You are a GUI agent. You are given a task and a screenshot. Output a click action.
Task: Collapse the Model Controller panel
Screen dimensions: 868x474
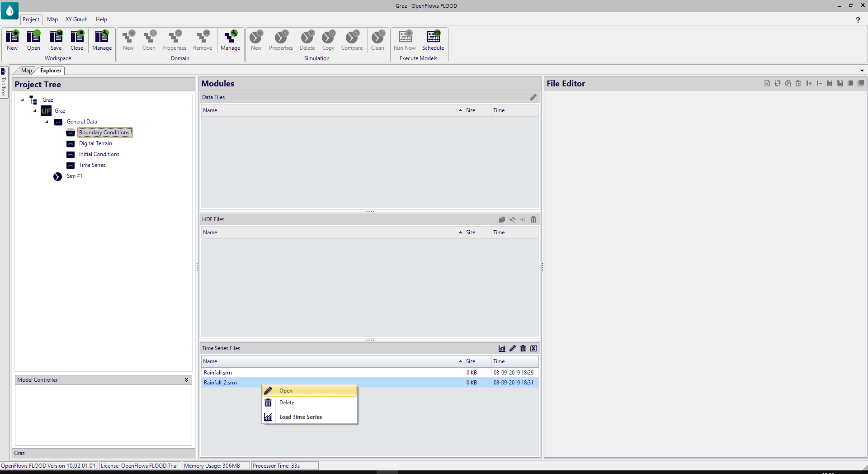pos(186,380)
